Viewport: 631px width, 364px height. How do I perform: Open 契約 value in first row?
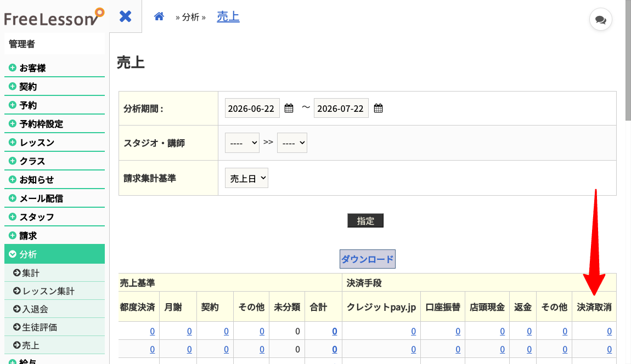point(226,331)
